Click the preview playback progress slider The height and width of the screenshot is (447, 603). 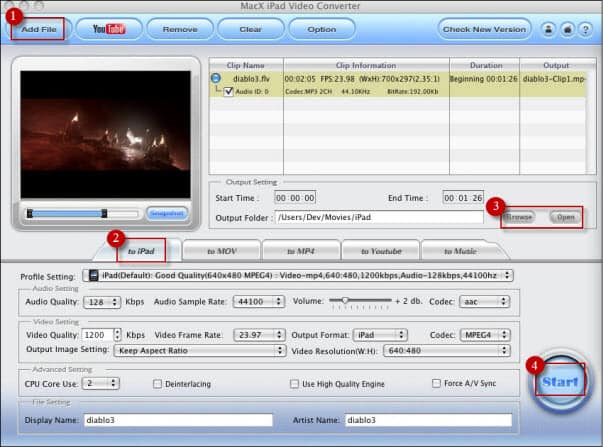82,213
